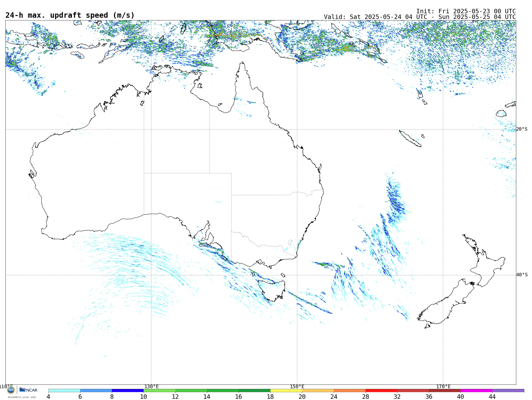Select the dark blue 8–10 m/s swatch
Image resolution: width=532 pixels, height=400 pixels.
coord(128,391)
